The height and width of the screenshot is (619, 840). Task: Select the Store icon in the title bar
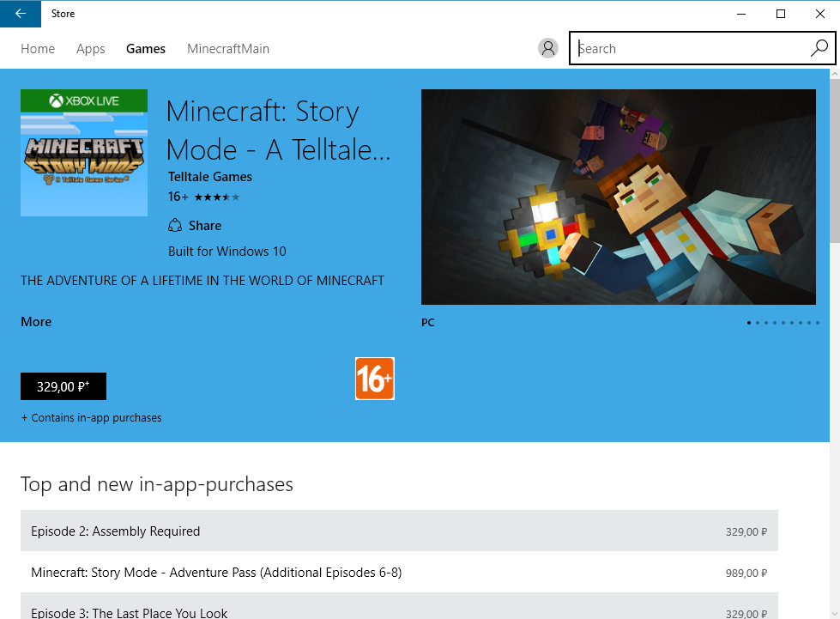(63, 14)
